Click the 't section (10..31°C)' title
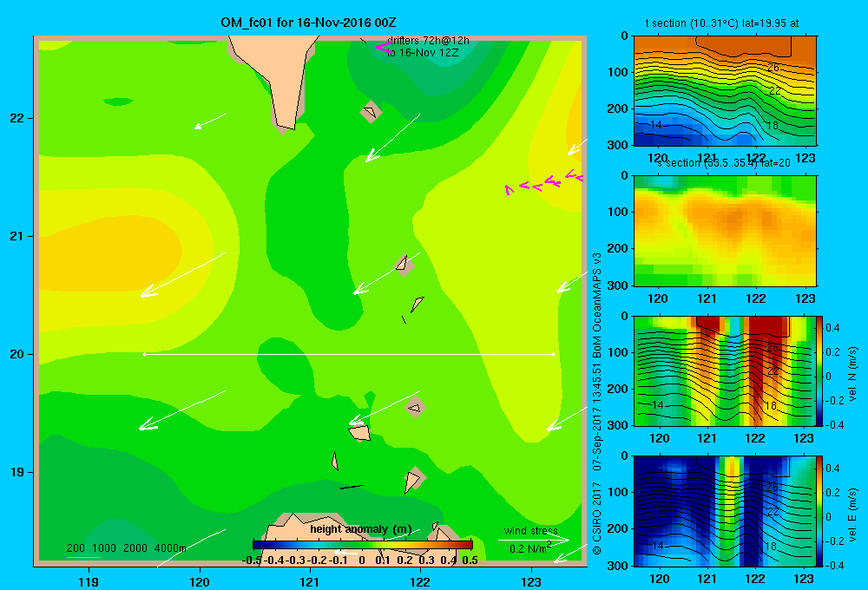 click(x=721, y=23)
